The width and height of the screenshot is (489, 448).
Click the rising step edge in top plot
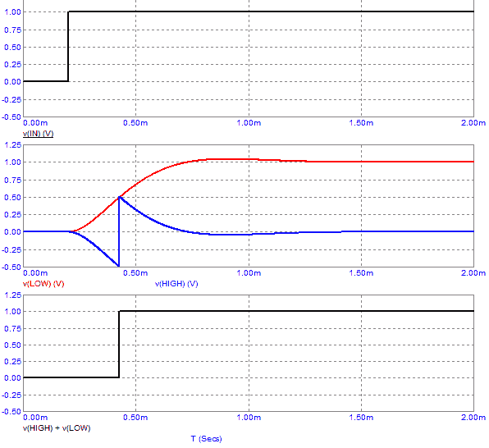[68, 47]
